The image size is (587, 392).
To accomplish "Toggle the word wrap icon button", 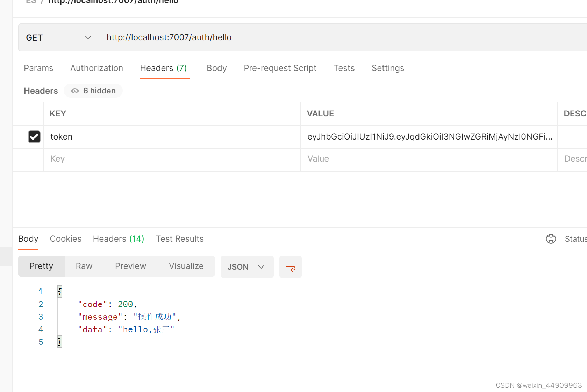I will [291, 267].
